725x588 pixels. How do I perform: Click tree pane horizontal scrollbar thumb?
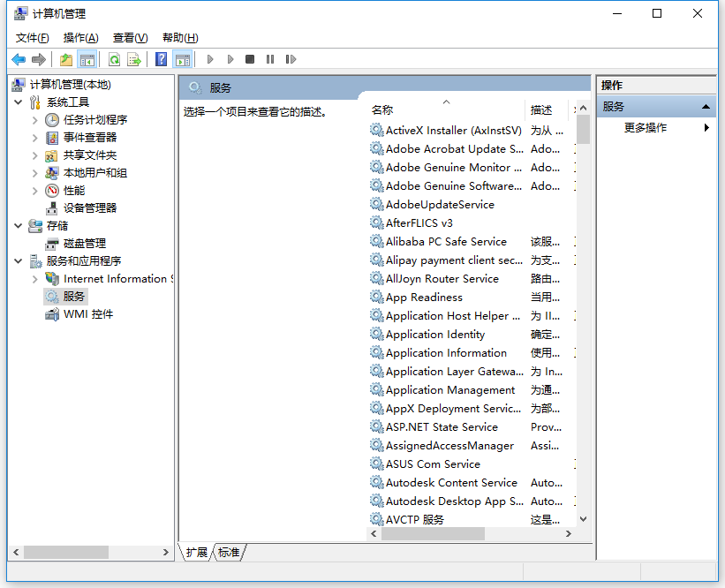(x=66, y=552)
